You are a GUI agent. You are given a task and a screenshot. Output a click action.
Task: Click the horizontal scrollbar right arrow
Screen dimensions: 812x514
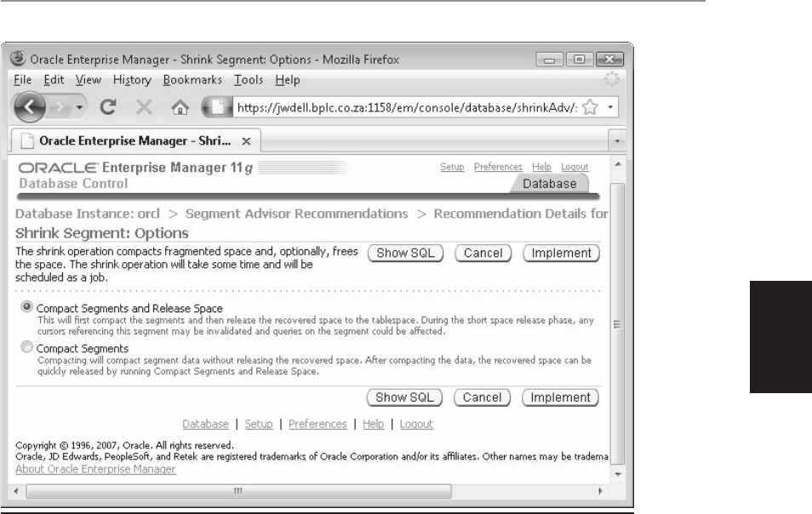[x=600, y=491]
